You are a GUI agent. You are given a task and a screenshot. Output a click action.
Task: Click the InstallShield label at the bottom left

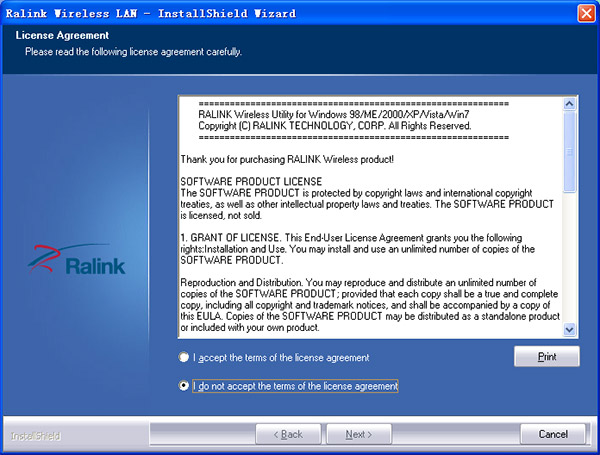(x=35, y=435)
